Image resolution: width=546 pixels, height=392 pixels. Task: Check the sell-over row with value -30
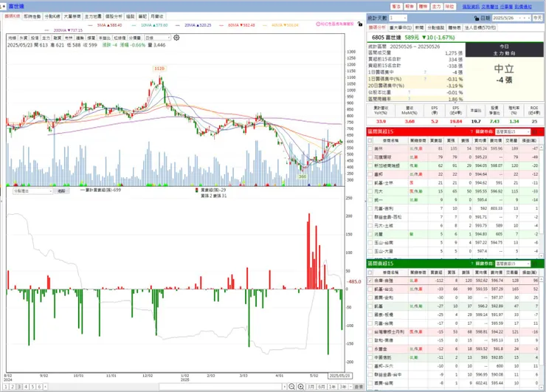(x=370, y=298)
